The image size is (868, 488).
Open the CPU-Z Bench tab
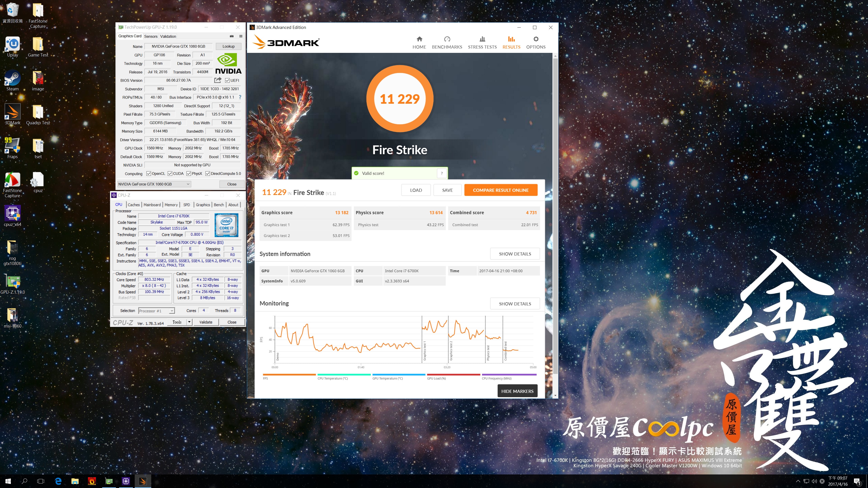point(219,205)
